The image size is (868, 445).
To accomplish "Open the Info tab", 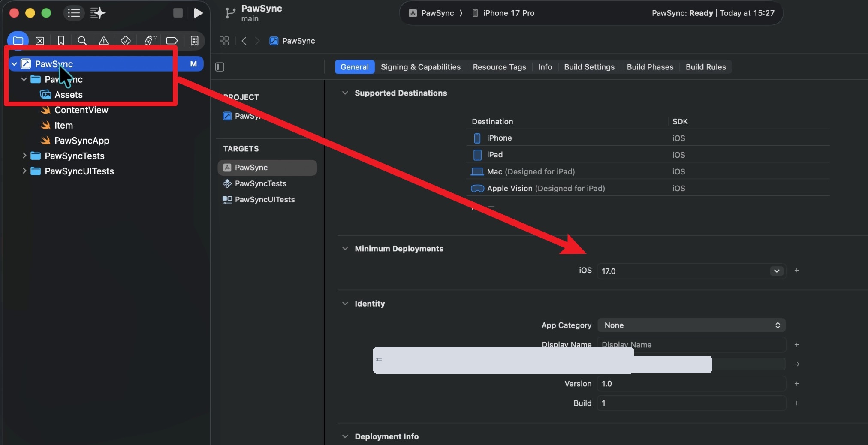I will point(545,67).
